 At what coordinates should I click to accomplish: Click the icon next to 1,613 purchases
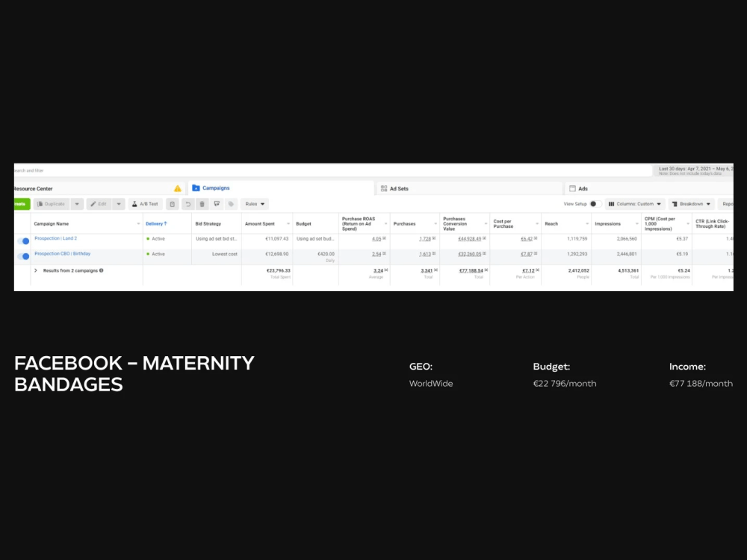pyautogui.click(x=434, y=254)
